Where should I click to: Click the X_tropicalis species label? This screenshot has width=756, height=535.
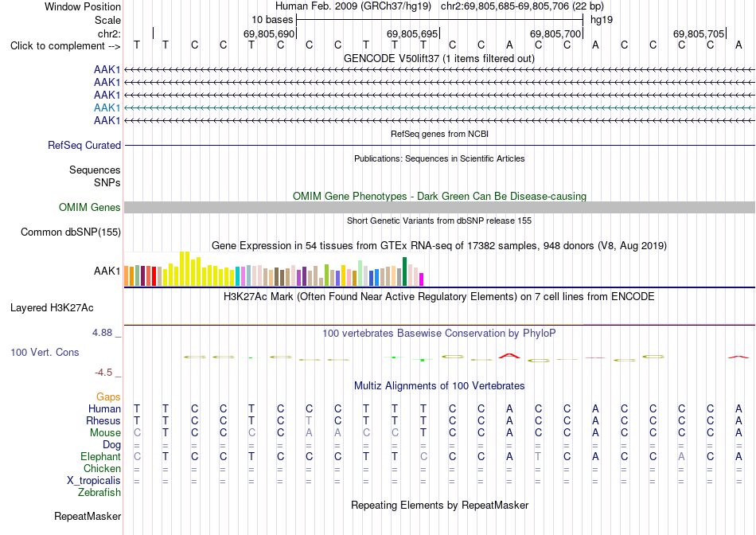(x=94, y=481)
